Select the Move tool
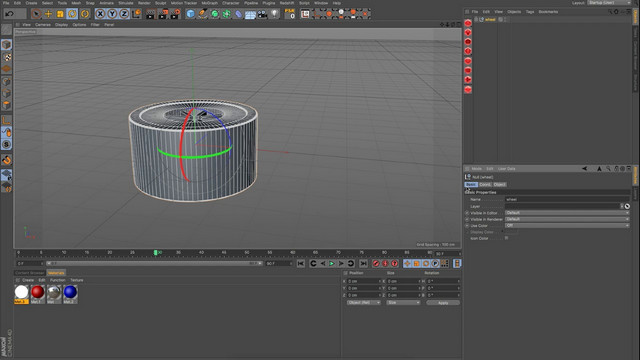The image size is (640, 360). tap(48, 14)
